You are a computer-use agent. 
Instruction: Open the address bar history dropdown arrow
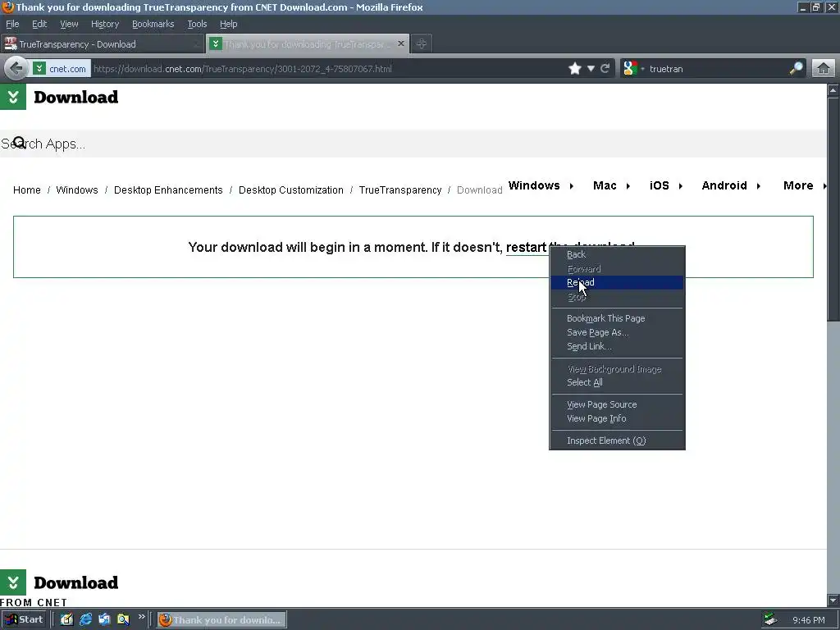tap(591, 69)
